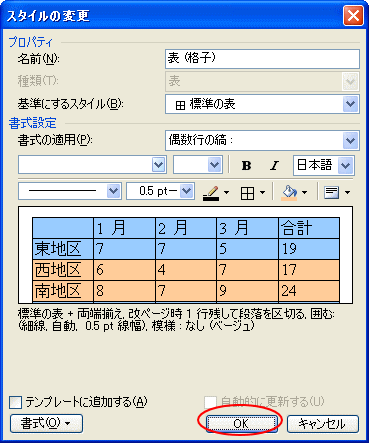
Task: Open 書式の適用 dropdown showing 偶数行の縞
Action: [351, 140]
